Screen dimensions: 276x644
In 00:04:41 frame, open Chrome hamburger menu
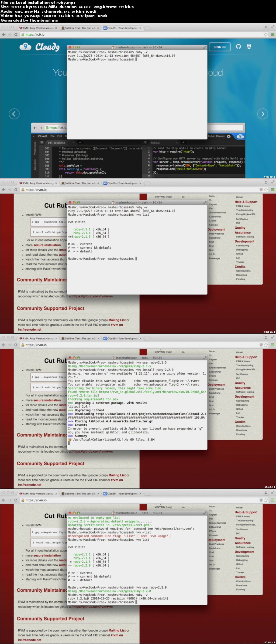[272, 500]
